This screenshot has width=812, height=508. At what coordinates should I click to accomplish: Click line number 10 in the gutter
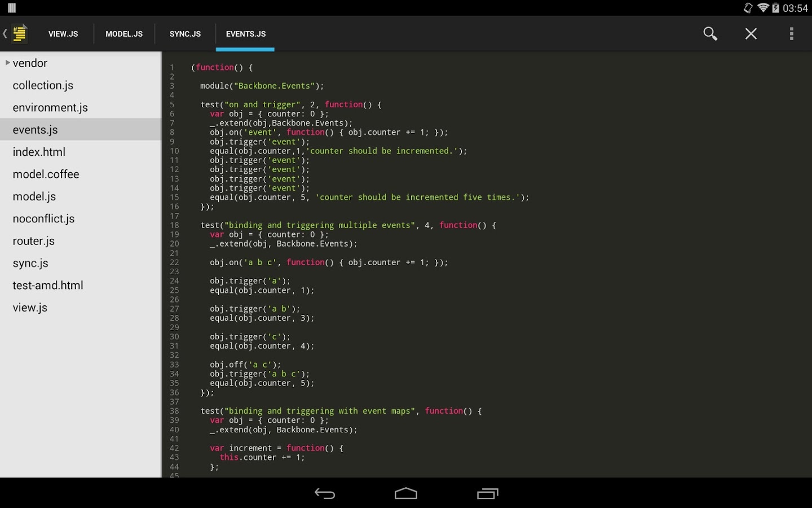pyautogui.click(x=174, y=151)
